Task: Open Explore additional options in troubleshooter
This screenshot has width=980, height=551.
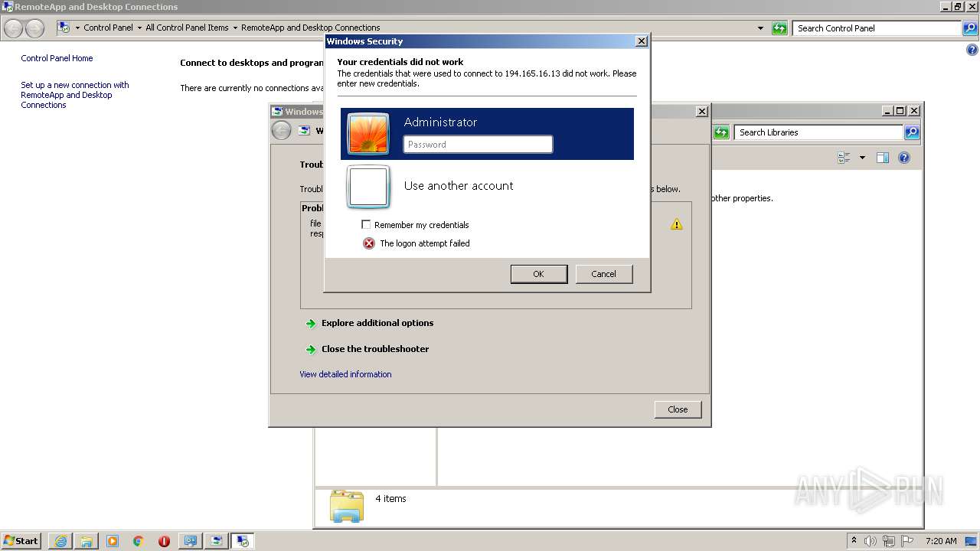Action: [377, 323]
